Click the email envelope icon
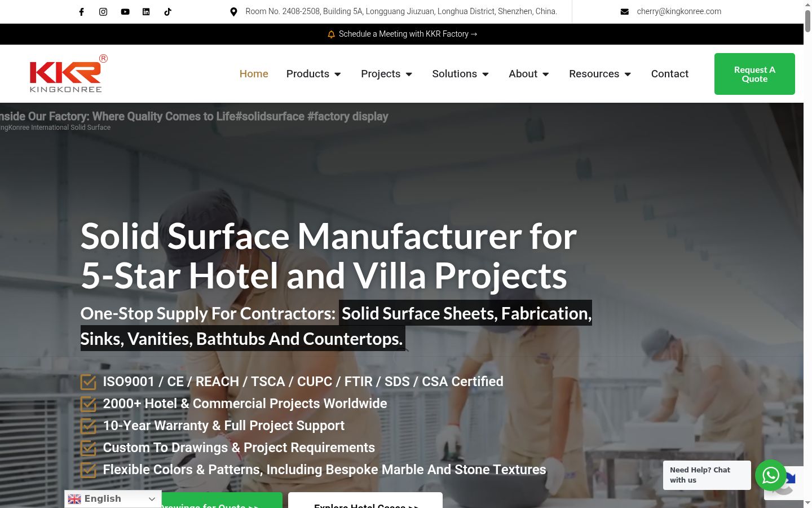Screen dimensions: 812x508 click(x=625, y=12)
